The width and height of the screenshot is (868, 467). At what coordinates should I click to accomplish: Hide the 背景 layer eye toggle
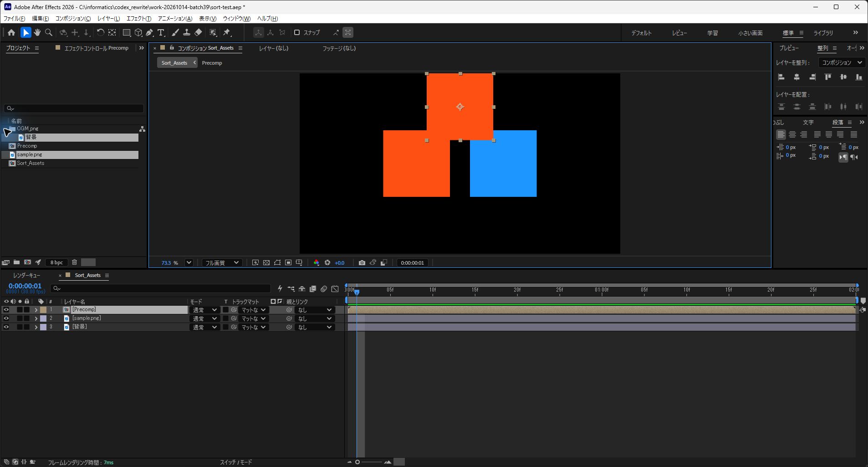pos(6,327)
